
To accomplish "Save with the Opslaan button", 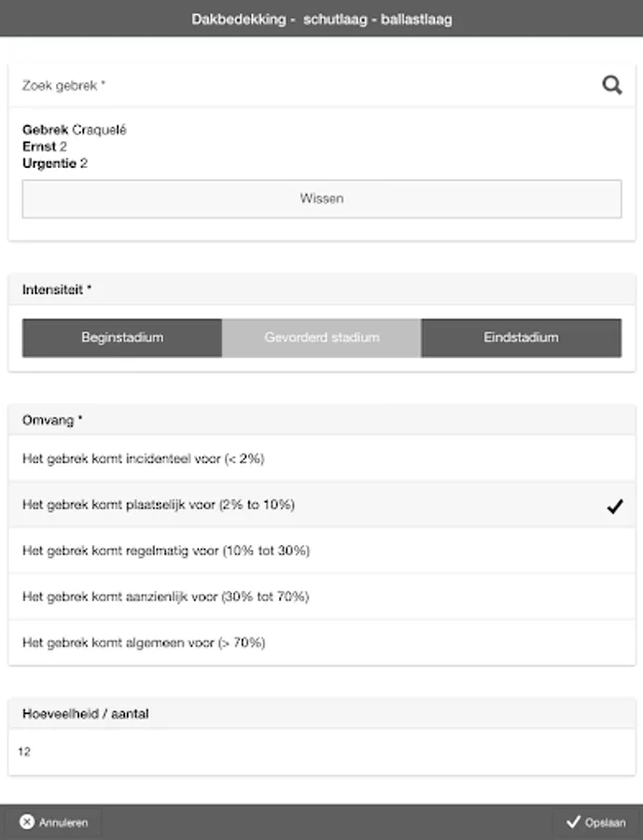I will pyautogui.click(x=596, y=822).
